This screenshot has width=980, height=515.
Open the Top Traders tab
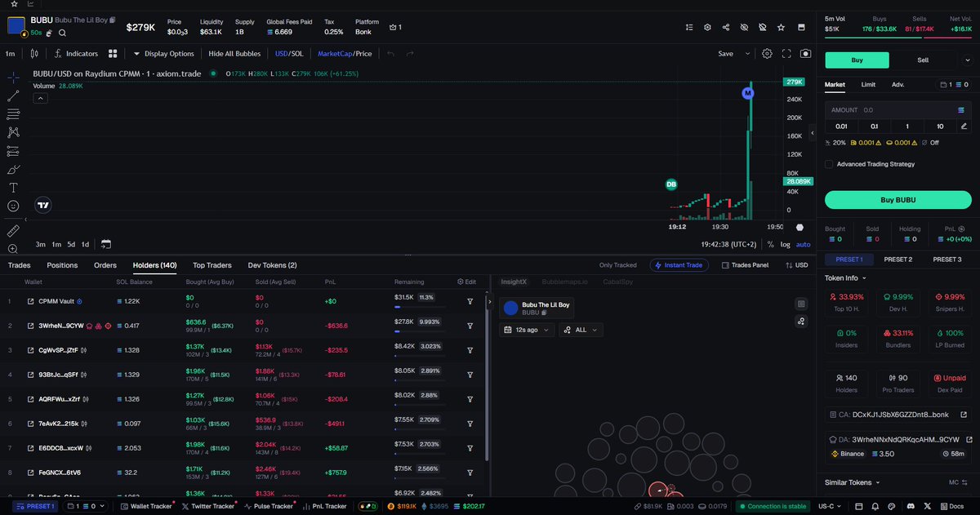(212, 265)
